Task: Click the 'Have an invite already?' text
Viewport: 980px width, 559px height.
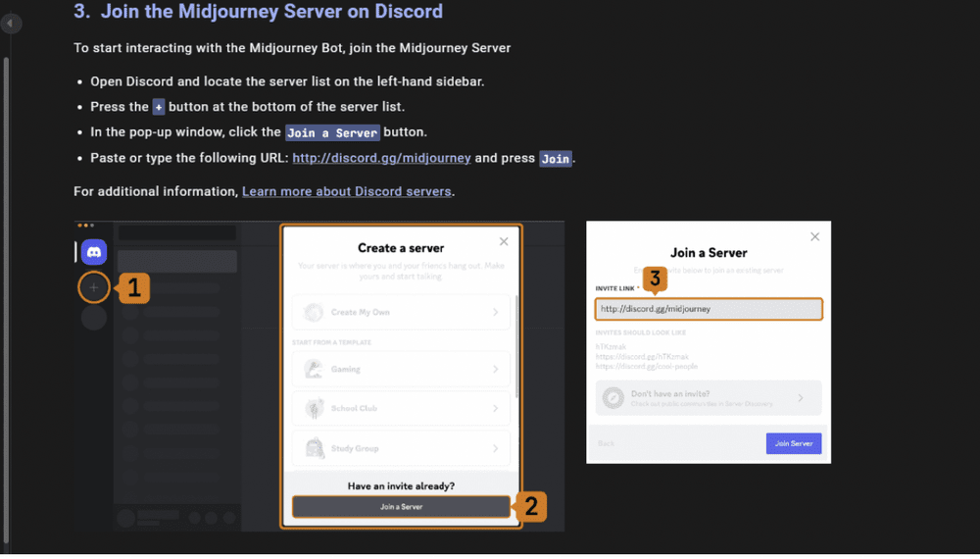Action: coord(401,485)
